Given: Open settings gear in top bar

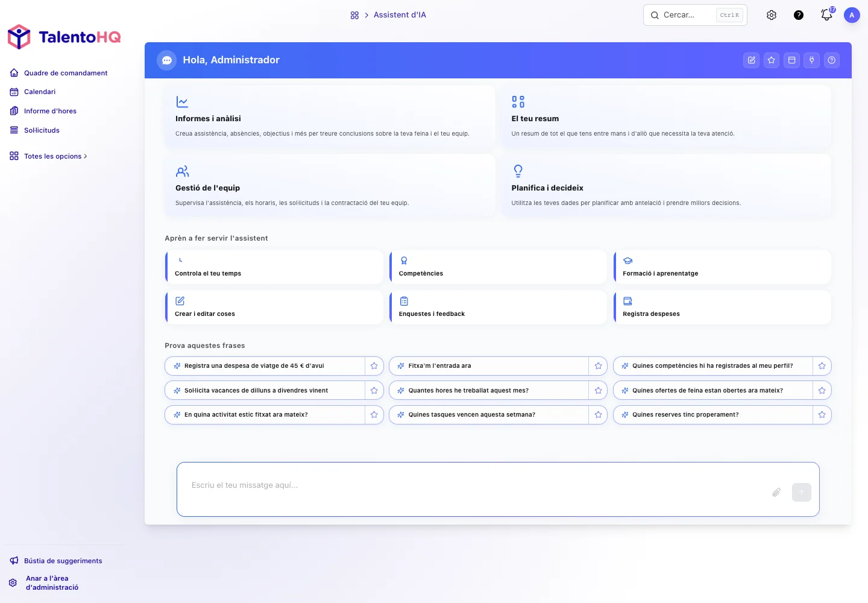Looking at the screenshot, I should pos(772,15).
